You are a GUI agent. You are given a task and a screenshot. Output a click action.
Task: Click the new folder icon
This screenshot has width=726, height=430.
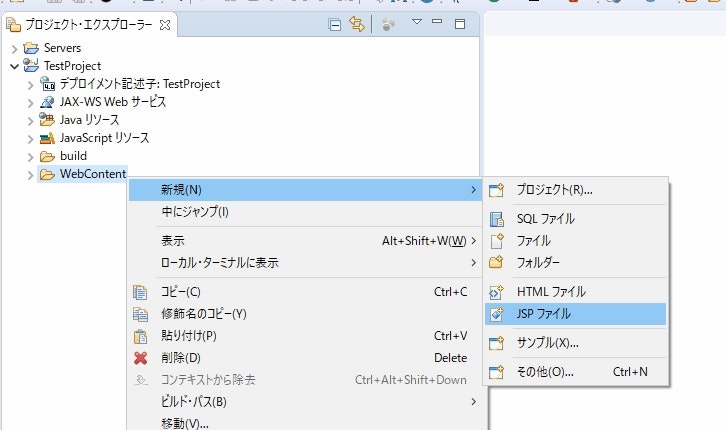(496, 262)
